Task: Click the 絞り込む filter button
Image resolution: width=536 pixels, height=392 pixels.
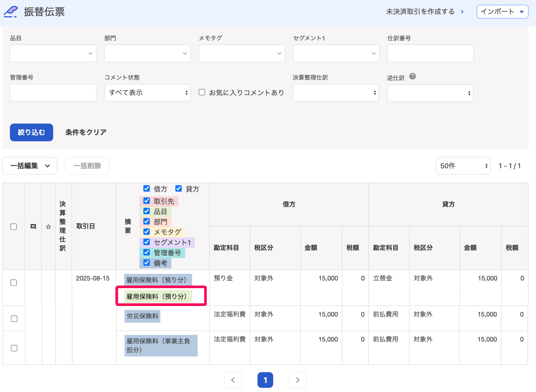Action: pos(31,132)
